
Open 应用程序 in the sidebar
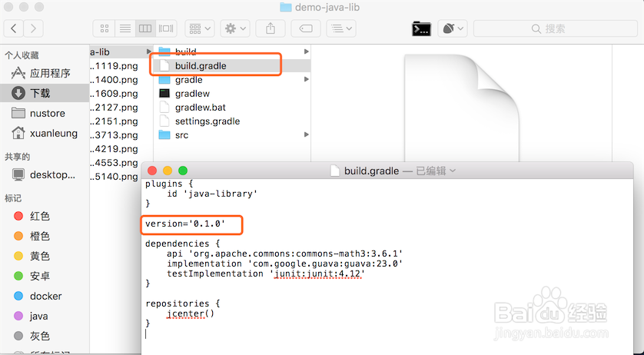(x=45, y=73)
